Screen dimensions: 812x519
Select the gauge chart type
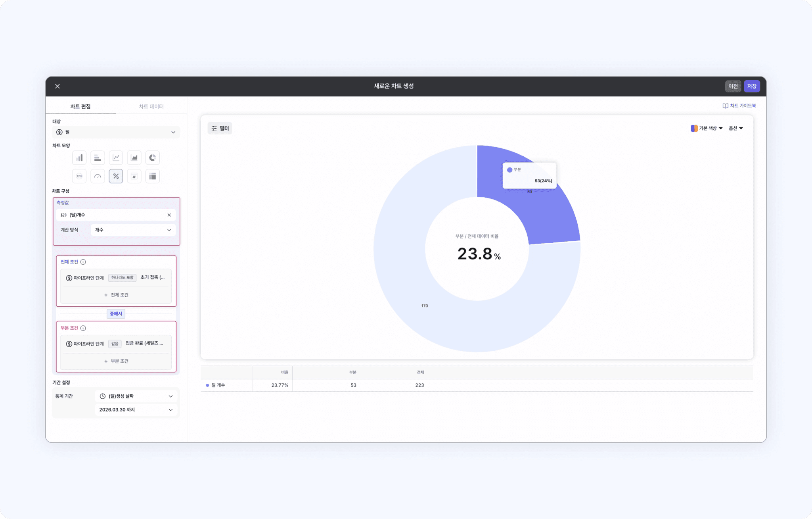98,176
